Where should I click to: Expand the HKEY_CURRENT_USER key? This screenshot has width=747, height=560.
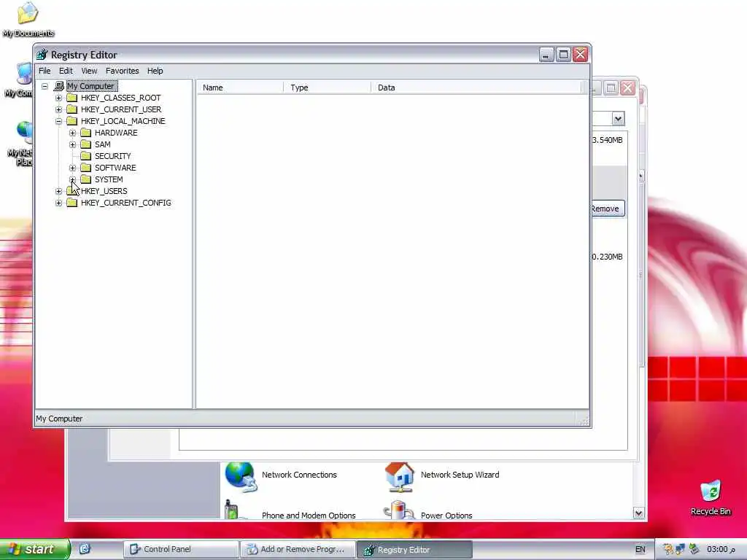58,109
